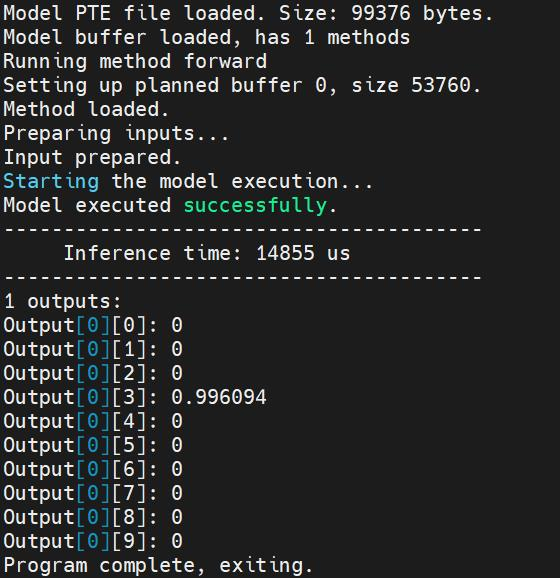The width and height of the screenshot is (560, 578).
Task: Select the size value 99376 bytes
Action: click(x=422, y=14)
